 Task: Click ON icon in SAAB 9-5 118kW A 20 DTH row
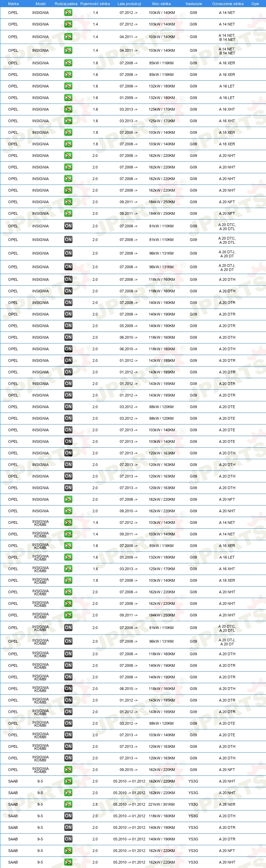coord(68,816)
